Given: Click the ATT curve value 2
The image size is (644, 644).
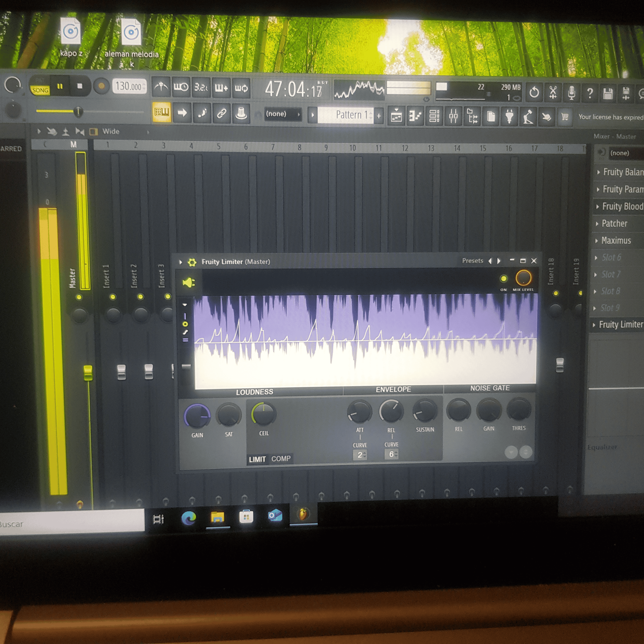Looking at the screenshot, I should coord(360,455).
